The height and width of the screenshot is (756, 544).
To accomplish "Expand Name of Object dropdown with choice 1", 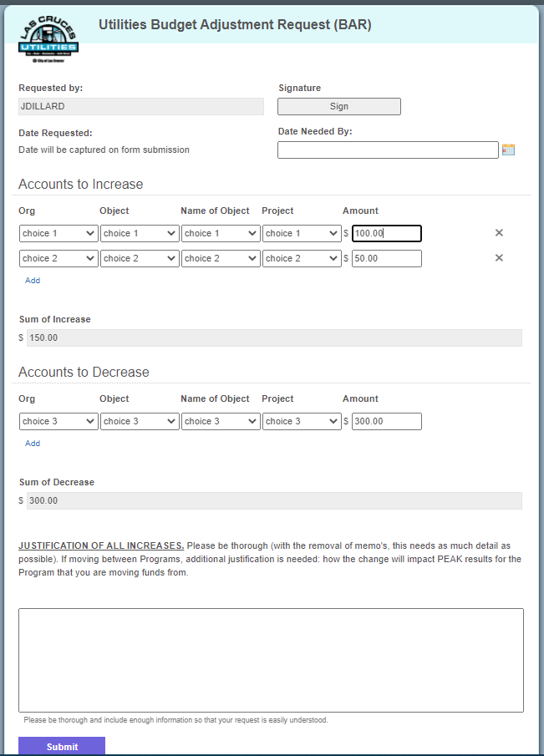I will coord(221,233).
